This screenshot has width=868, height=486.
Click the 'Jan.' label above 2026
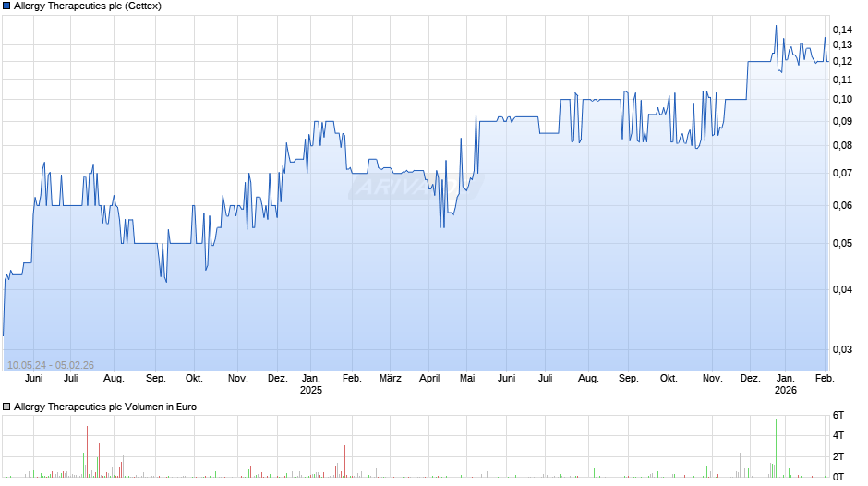[786, 379]
